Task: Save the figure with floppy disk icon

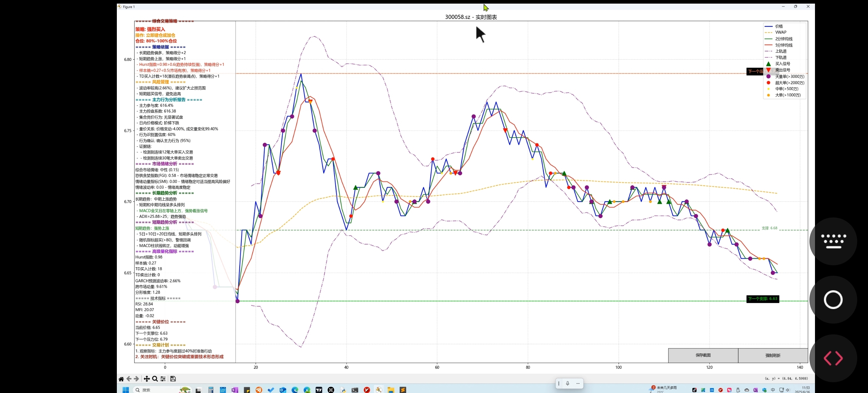Action: [x=173, y=379]
